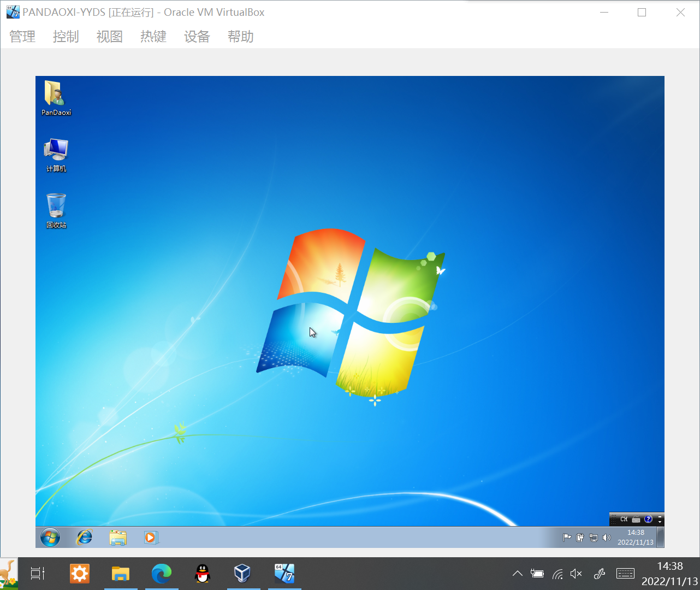700x590 pixels.
Task: Click the language bar soft keyboard icon
Action: [636, 520]
